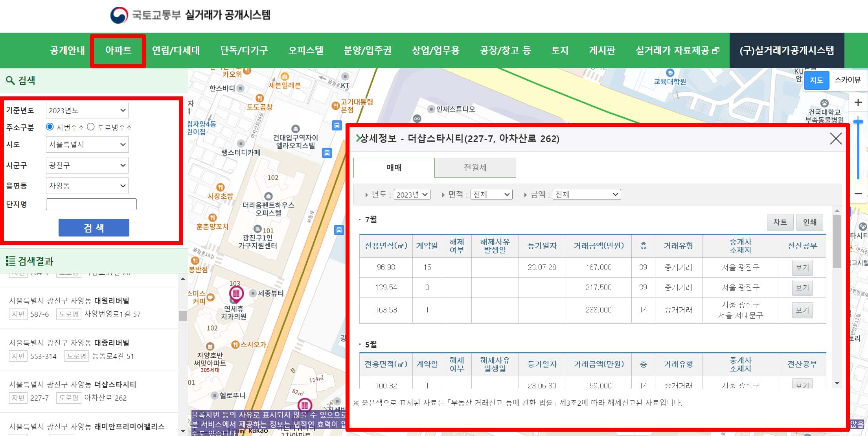Screen dimensions: 868x436
Task: Switch to the 전월세 tab
Action: coord(475,168)
